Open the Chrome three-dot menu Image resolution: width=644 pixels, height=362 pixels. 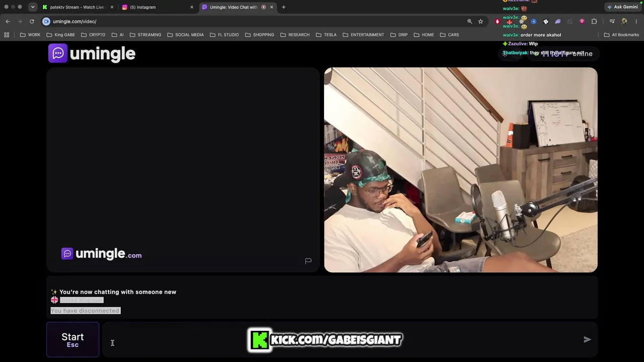636,21
